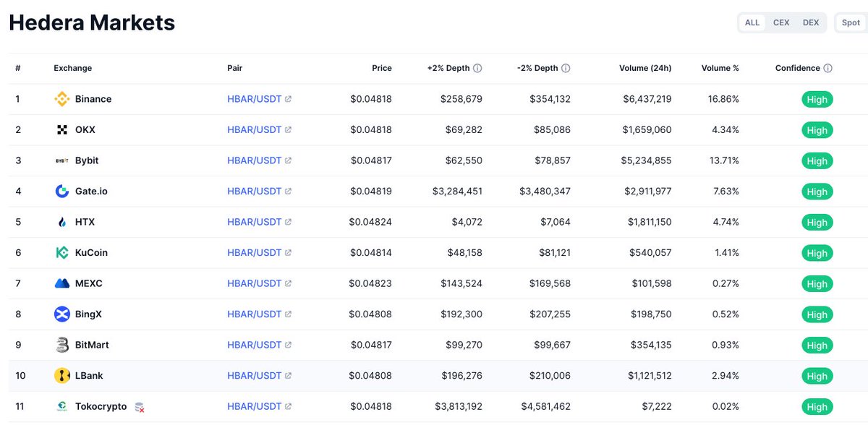The height and width of the screenshot is (425, 868).
Task: Click external link icon in Bybit pair
Action: point(288,160)
